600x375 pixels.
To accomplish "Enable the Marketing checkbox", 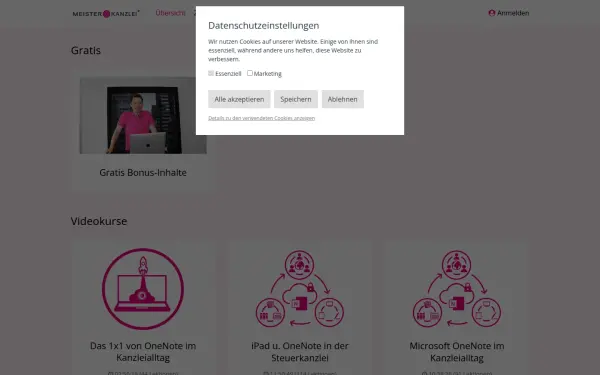I will (250, 73).
